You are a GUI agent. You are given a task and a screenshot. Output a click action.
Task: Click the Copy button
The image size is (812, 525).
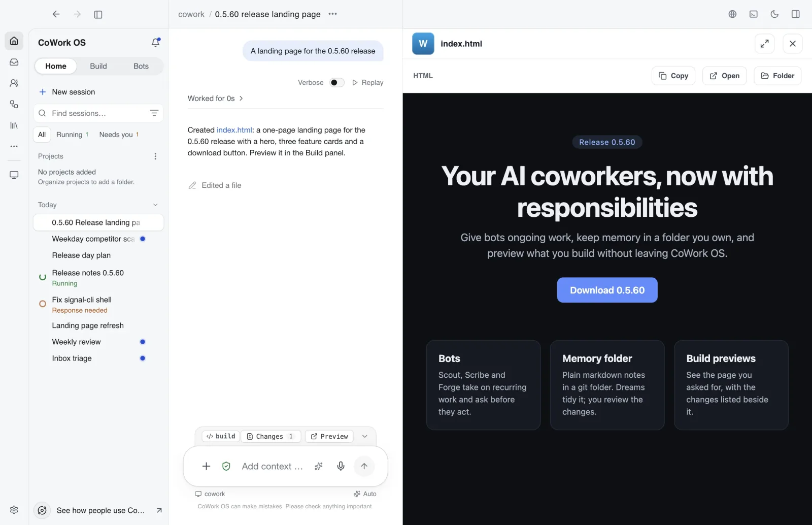pyautogui.click(x=673, y=76)
